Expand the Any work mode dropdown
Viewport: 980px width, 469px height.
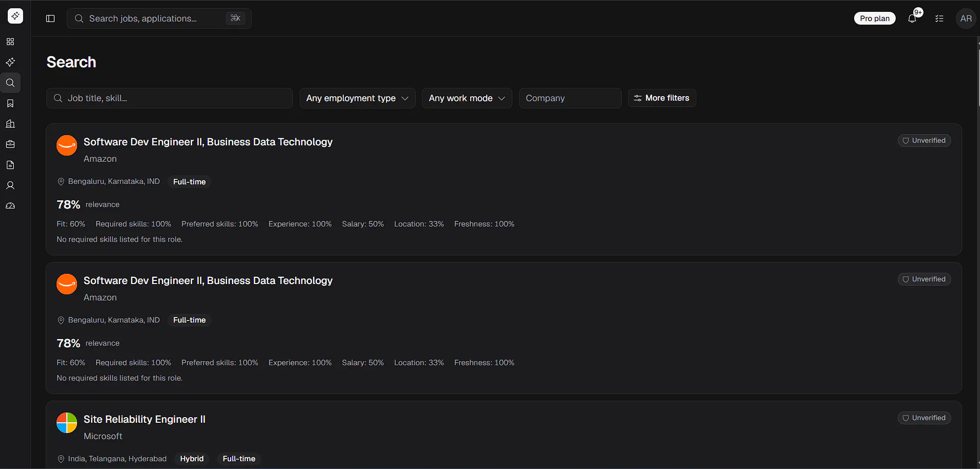coord(467,98)
